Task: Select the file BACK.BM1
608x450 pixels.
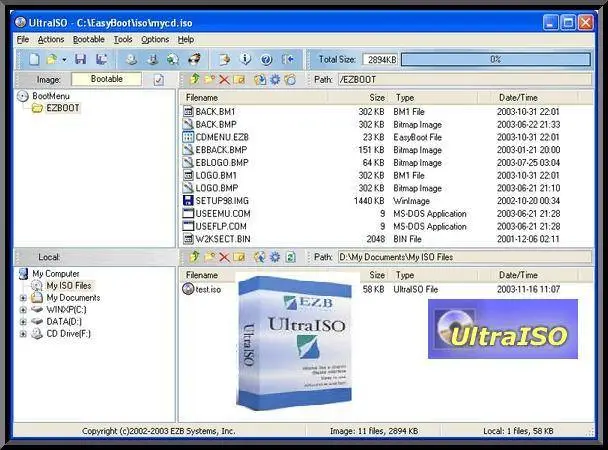Action: [215, 112]
